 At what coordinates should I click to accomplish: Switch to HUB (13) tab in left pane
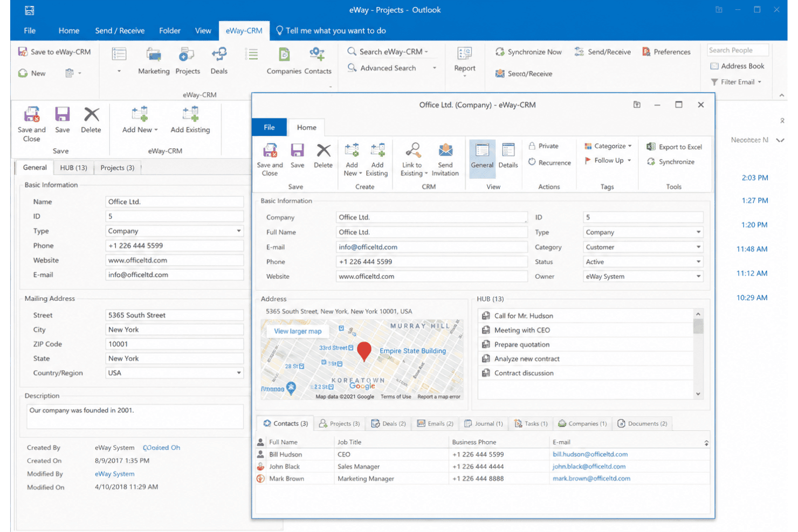pos(73,168)
